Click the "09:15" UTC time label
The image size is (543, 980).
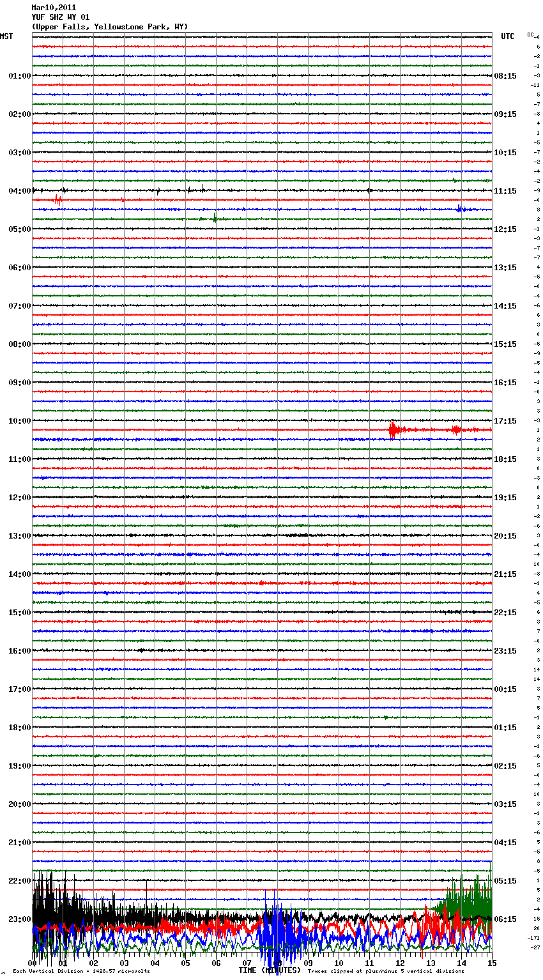pyautogui.click(x=505, y=114)
